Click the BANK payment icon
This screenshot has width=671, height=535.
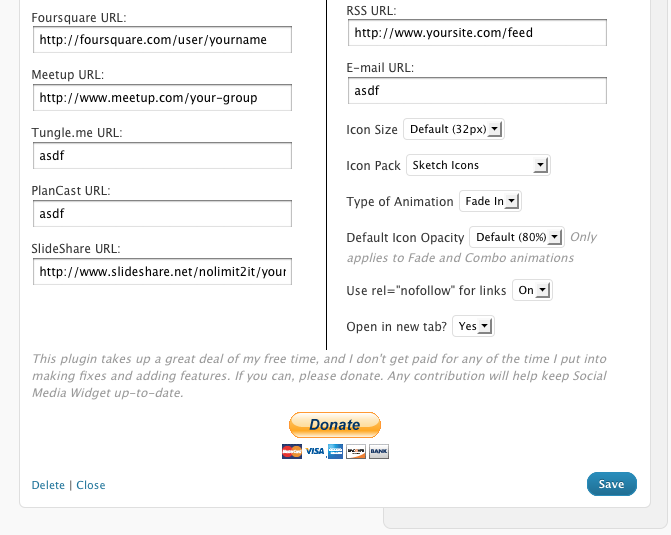pos(378,452)
